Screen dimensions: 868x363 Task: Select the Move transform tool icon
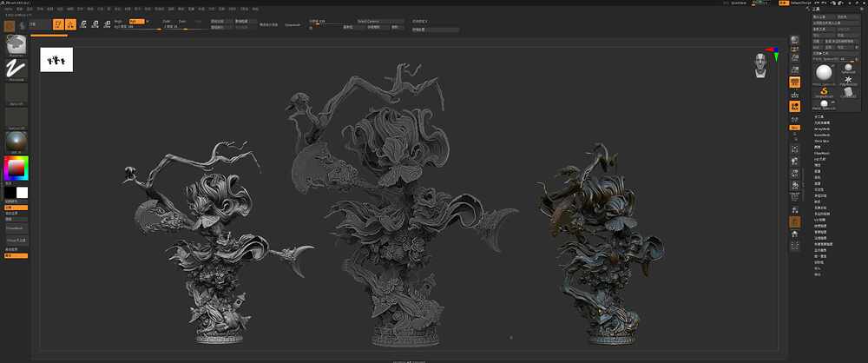coord(83,24)
